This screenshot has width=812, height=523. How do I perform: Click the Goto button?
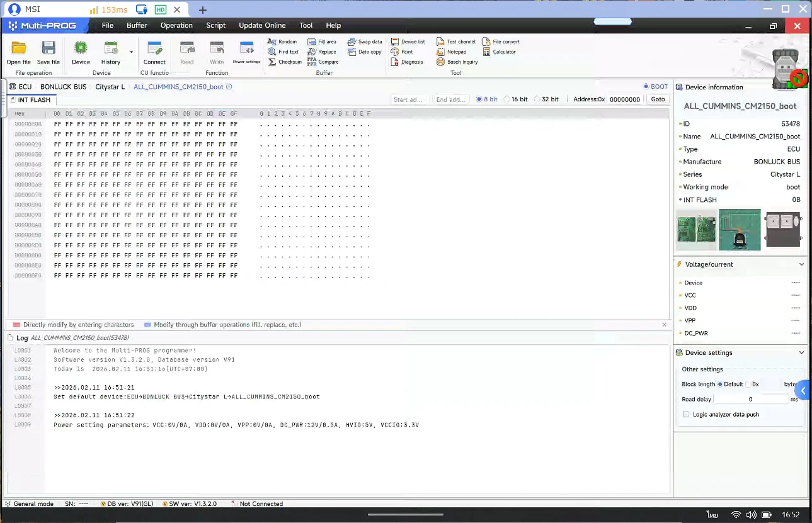[x=658, y=99]
